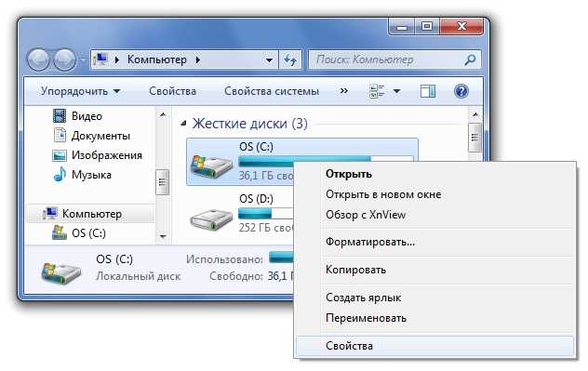
Task: Choose Копировать in the context menu
Action: [x=435, y=270]
